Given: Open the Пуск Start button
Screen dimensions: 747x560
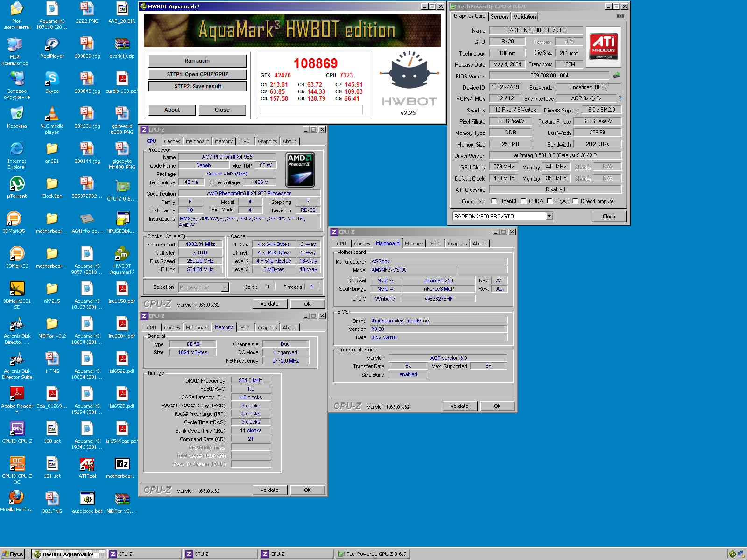Looking at the screenshot, I should coord(13,554).
